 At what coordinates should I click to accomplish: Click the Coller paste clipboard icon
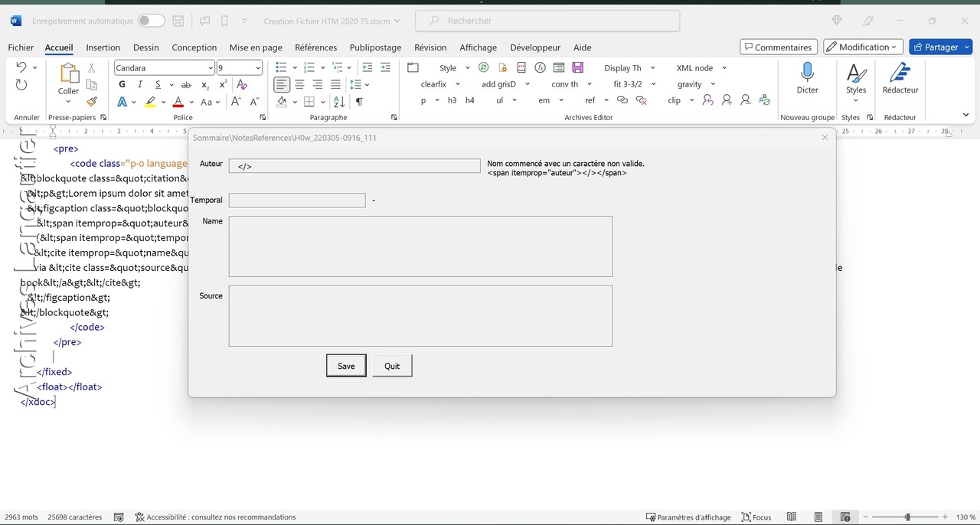tap(69, 74)
